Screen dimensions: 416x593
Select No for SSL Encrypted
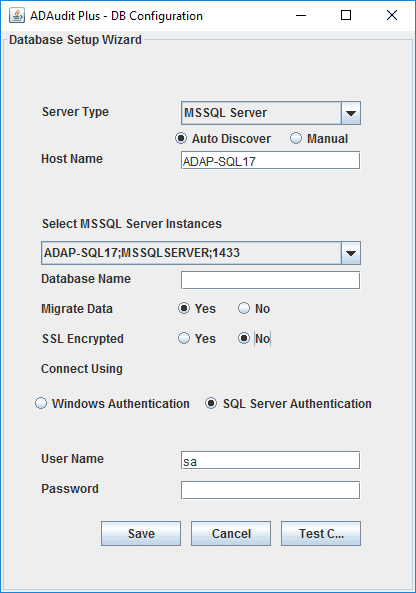(x=244, y=338)
